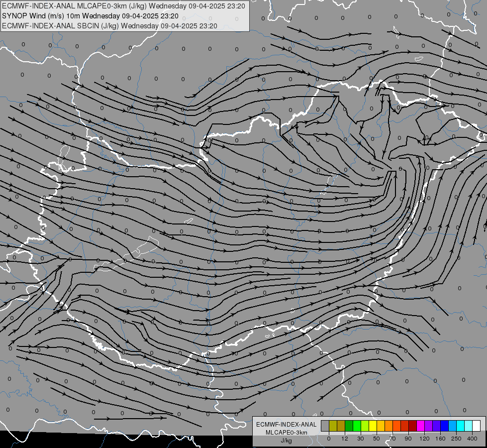Click the legend value 90 label

pyautogui.click(x=408, y=439)
